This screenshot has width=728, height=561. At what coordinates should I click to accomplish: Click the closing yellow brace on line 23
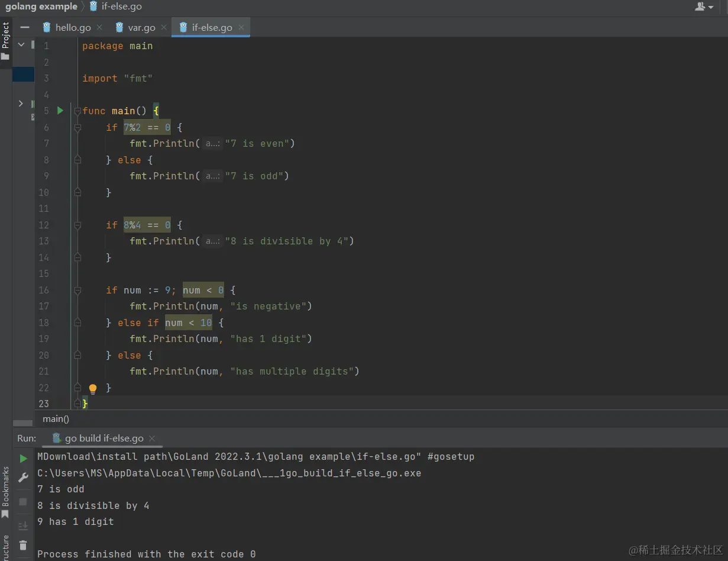[x=85, y=404]
